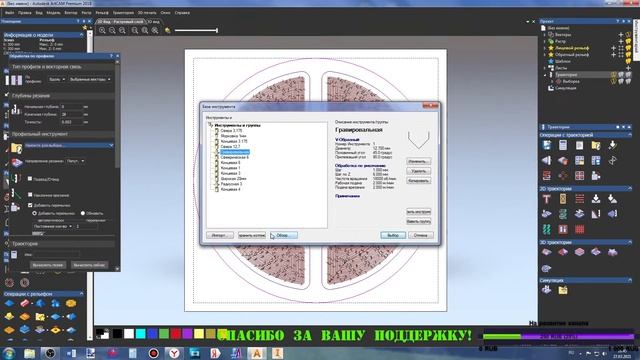Click the first zoom magnifier in 2D view toolbar
This screenshot has height=360, width=640.
102,30
